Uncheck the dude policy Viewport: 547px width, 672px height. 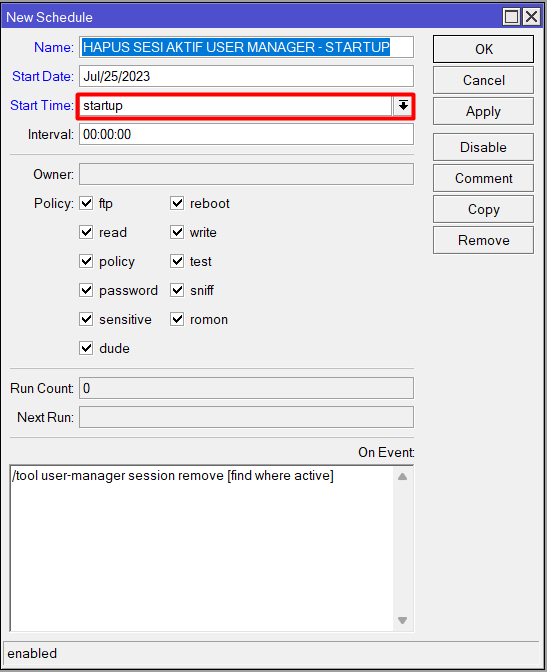86,348
